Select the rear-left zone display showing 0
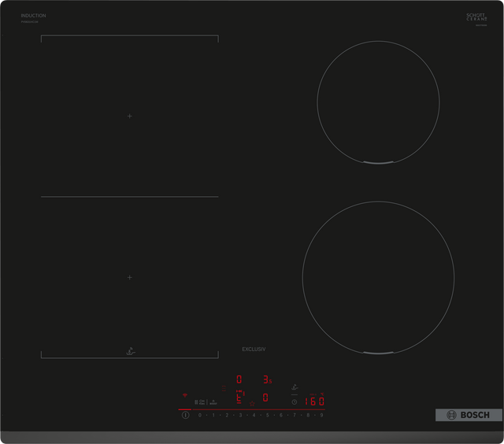The width and height of the screenshot is (504, 444). pyautogui.click(x=239, y=379)
